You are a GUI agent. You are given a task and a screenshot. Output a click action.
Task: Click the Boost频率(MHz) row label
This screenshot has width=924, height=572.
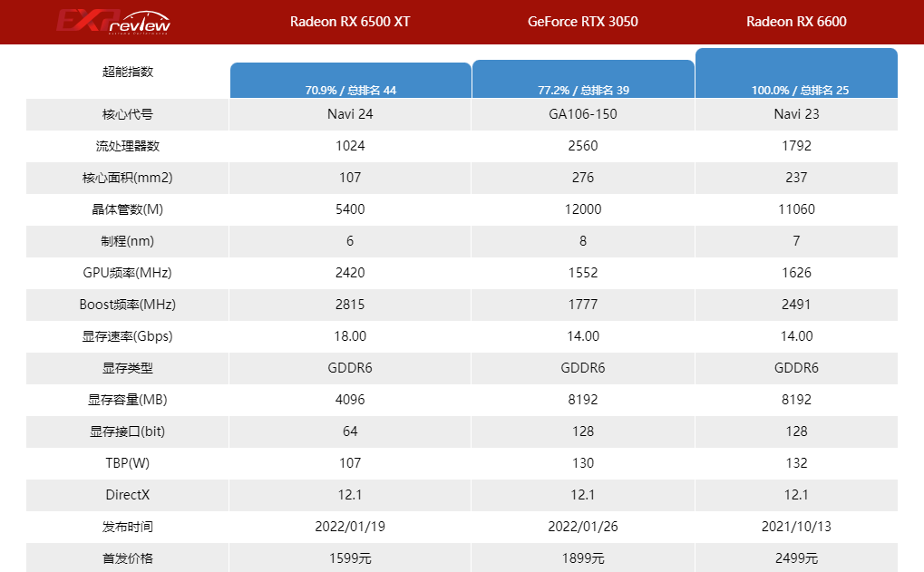(127, 305)
